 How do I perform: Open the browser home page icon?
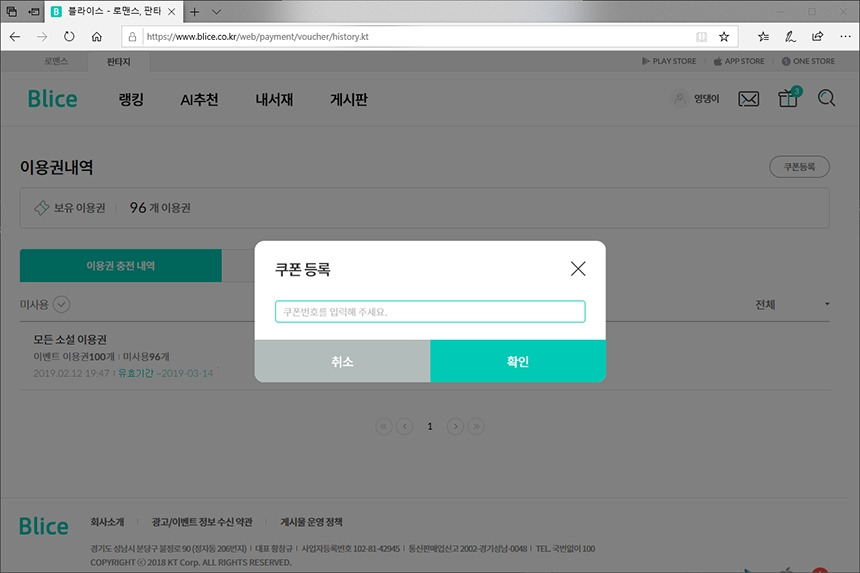click(x=97, y=37)
